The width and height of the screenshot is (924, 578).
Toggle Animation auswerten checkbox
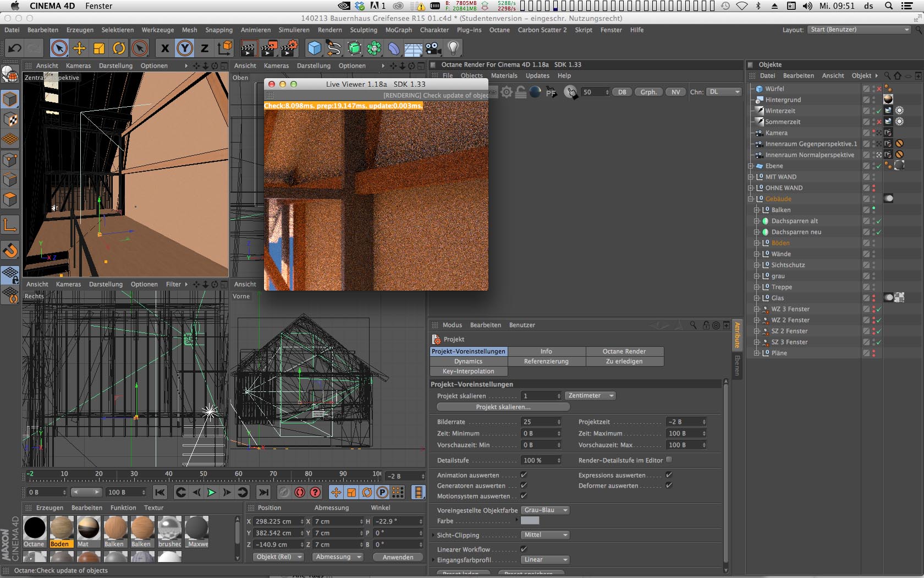tap(524, 475)
